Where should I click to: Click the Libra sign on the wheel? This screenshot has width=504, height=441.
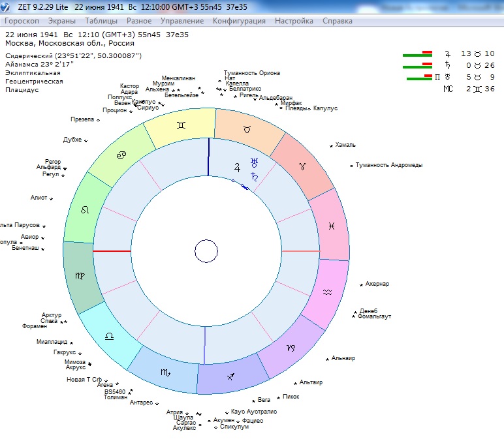coord(109,336)
